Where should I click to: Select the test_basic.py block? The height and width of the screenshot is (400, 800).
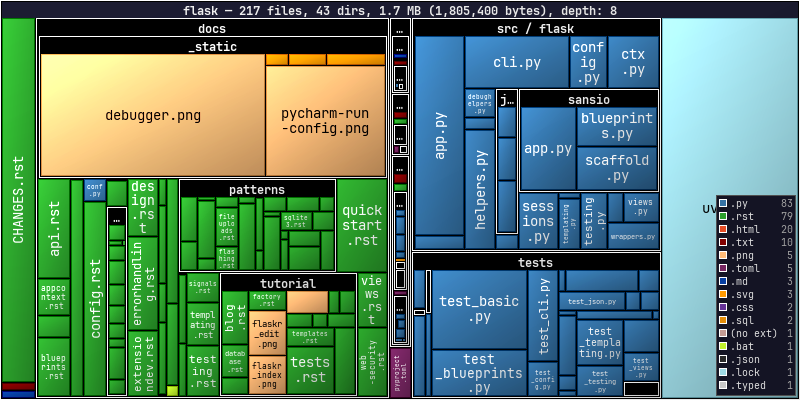[x=479, y=309]
